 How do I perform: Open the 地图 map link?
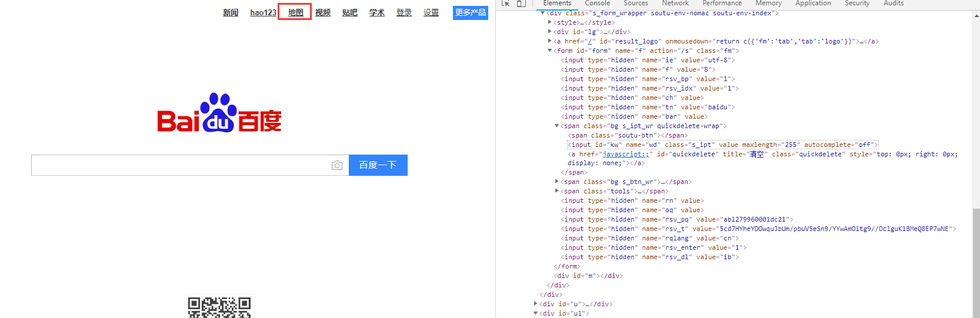tap(296, 12)
